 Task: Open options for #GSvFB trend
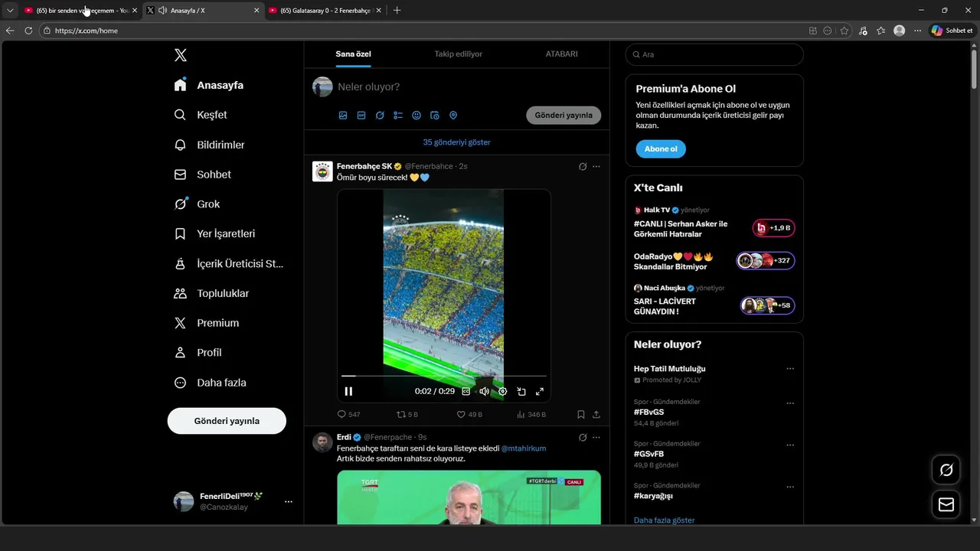point(790,445)
